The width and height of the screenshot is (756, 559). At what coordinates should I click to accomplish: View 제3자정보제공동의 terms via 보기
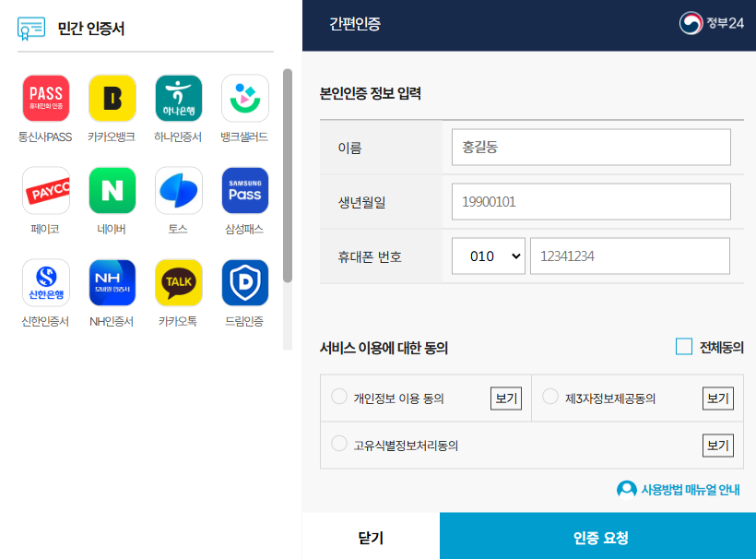(x=718, y=398)
